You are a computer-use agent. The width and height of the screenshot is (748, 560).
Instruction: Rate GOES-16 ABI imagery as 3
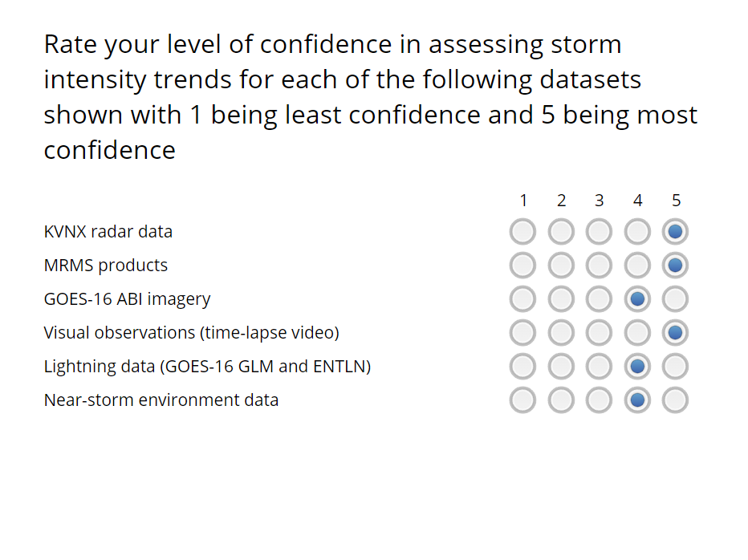pos(600,299)
